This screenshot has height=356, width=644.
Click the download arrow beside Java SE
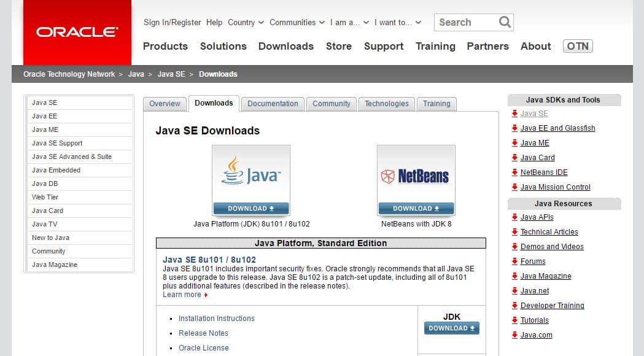click(x=514, y=114)
